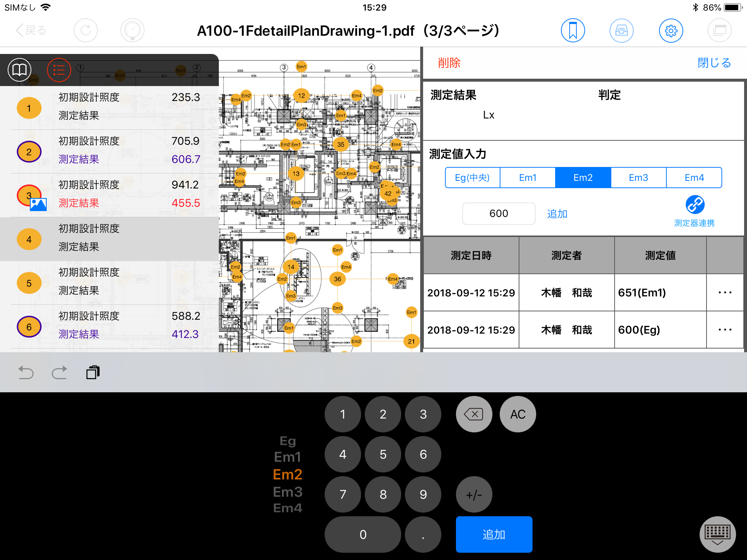Select the Em3 measurement segment
Screen dimensions: 747x560
pos(638,178)
